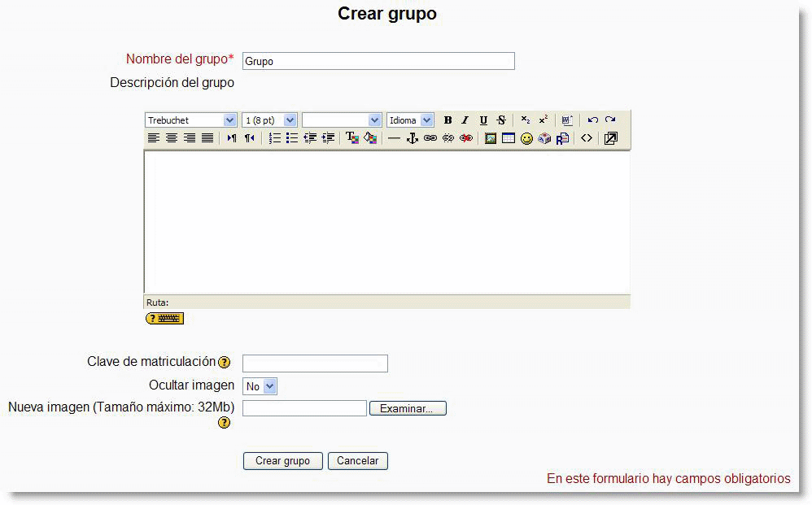Open the Idioma language dropdown
Image resolution: width=812 pixels, height=505 pixels.
pos(409,120)
